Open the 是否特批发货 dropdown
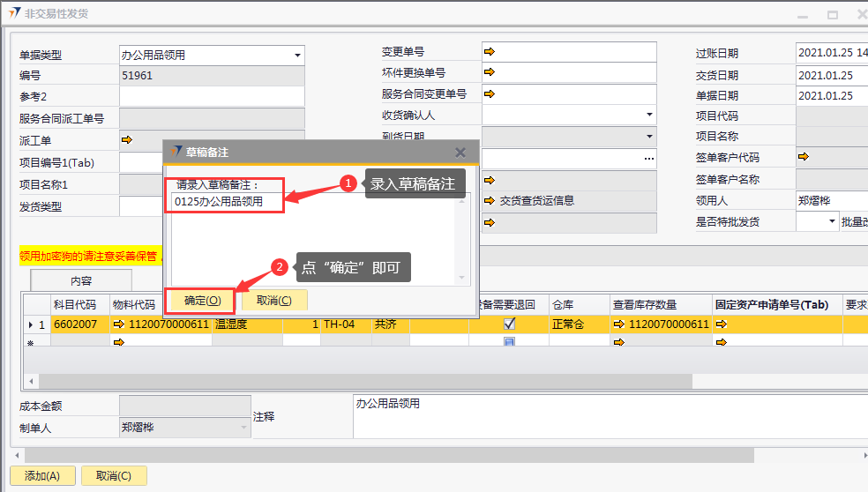This screenshot has height=492, width=868. coord(831,222)
